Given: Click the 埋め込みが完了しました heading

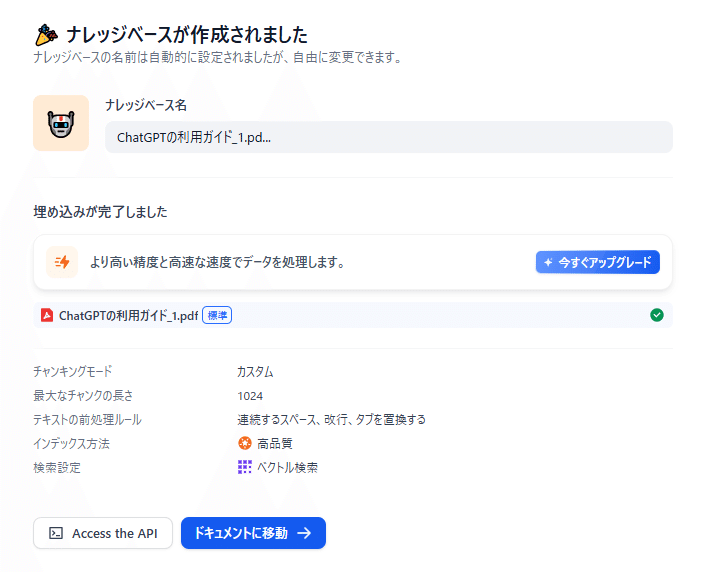Looking at the screenshot, I should (100, 212).
